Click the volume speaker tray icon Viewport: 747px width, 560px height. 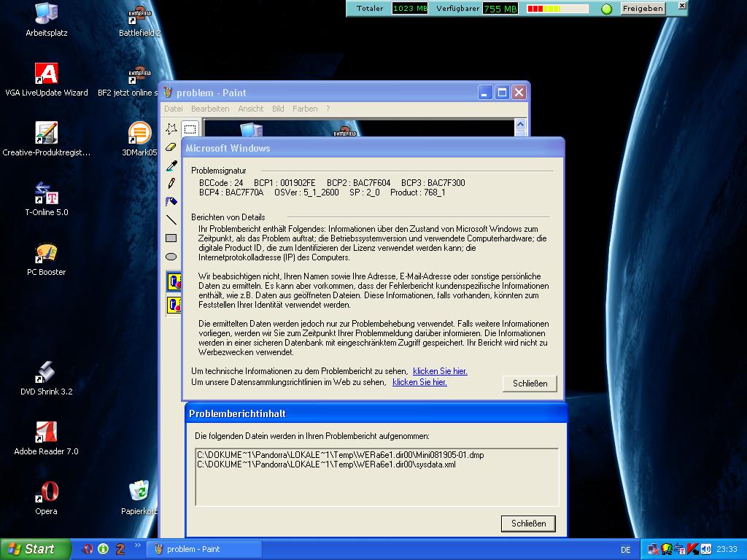click(x=705, y=550)
